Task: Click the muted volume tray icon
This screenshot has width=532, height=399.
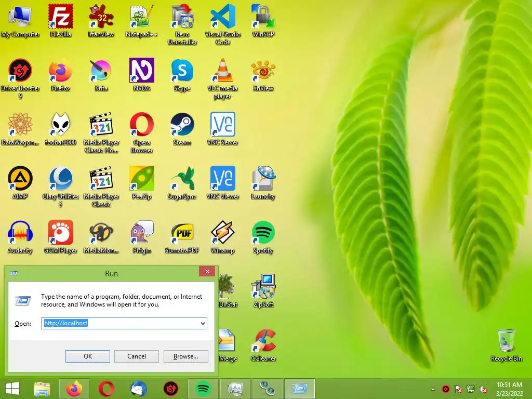Action: pos(483,389)
